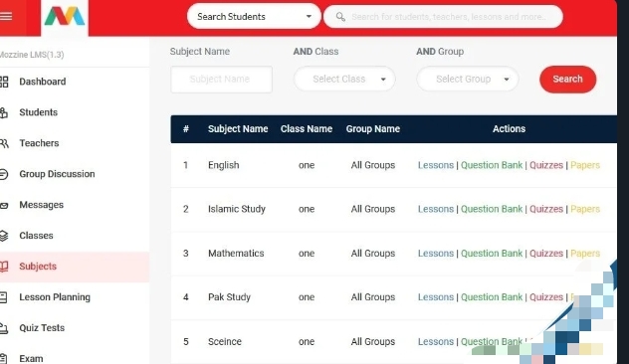Viewport: 629px width, 364px height.
Task: Click the Class Name column header
Action: pyautogui.click(x=307, y=129)
